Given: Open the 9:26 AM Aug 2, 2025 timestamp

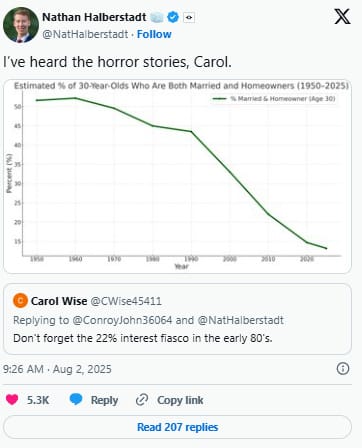Looking at the screenshot, I should tap(57, 369).
